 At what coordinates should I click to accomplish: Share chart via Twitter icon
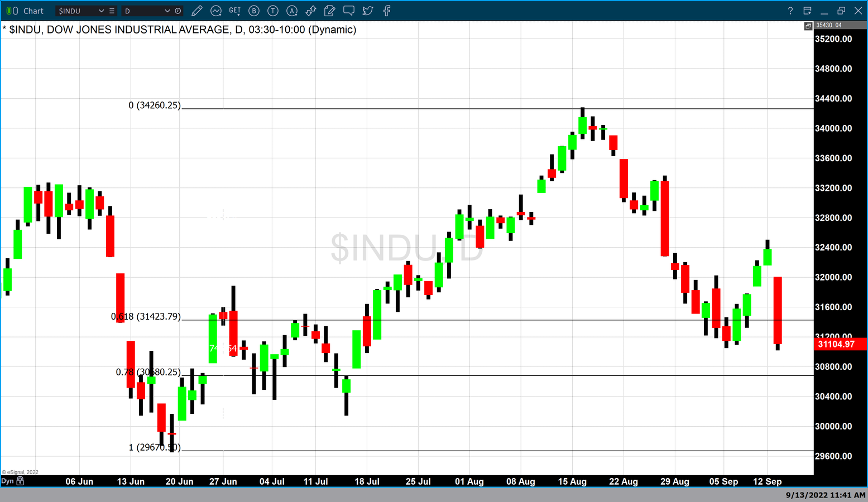368,11
